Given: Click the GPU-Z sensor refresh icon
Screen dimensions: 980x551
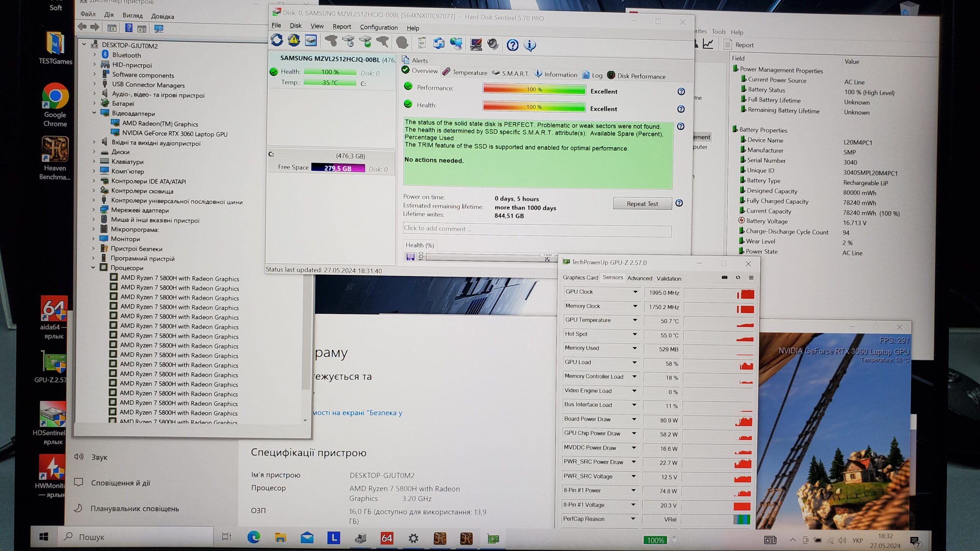Looking at the screenshot, I should click(x=738, y=277).
